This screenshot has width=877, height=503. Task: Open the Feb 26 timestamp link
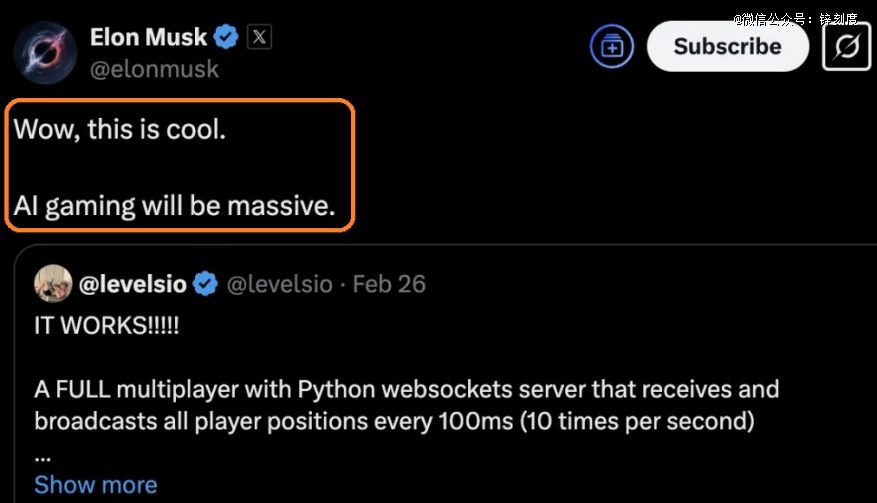(x=389, y=285)
